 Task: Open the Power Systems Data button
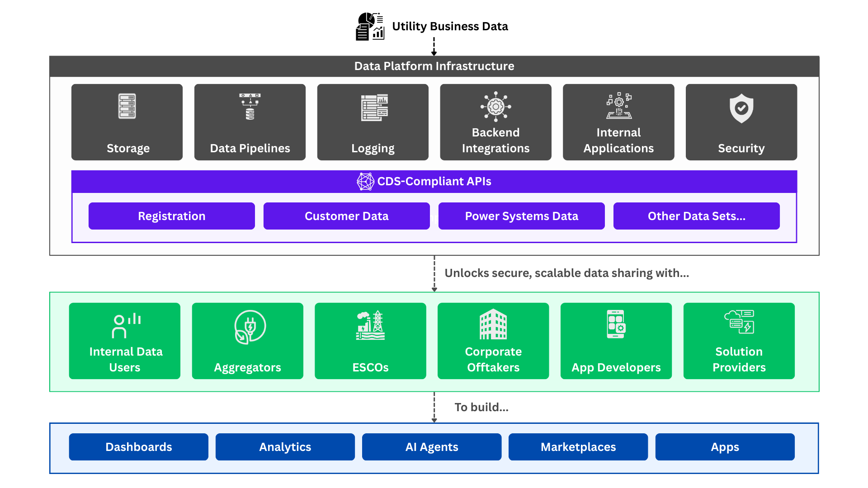[x=522, y=216]
